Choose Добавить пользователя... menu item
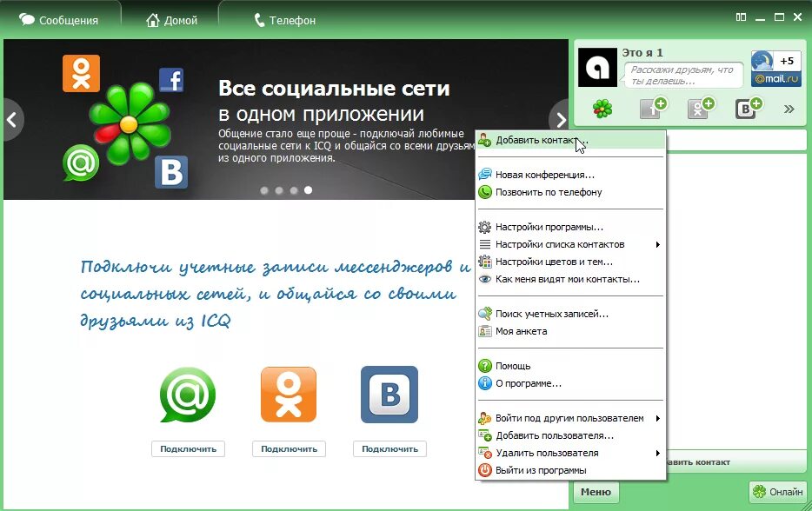The image size is (812, 511). [570, 435]
